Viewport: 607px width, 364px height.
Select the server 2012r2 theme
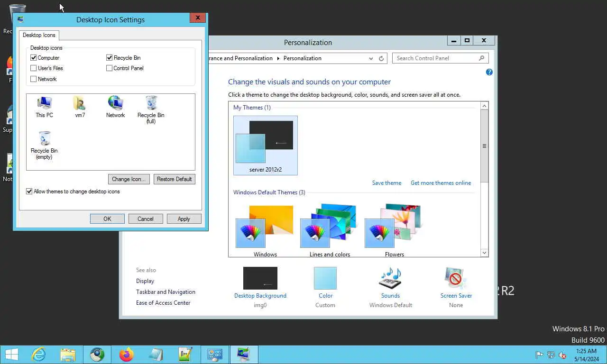[x=266, y=146]
